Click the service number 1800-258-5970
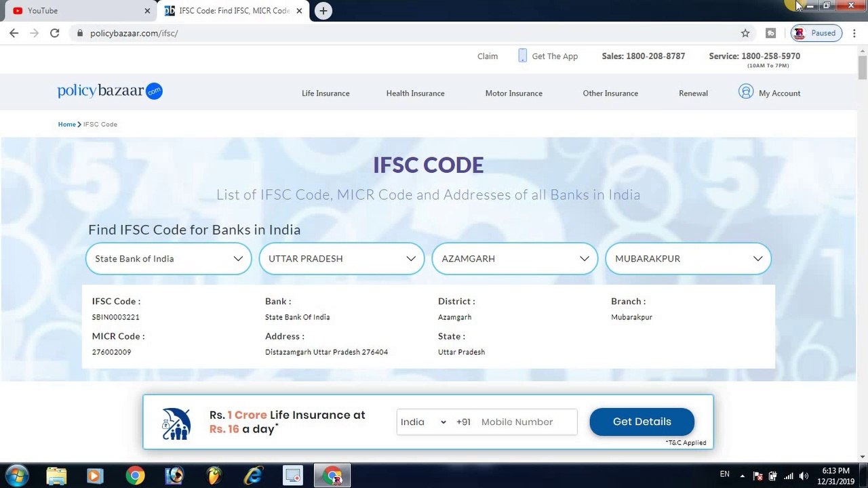The height and width of the screenshot is (488, 868). (x=770, y=56)
